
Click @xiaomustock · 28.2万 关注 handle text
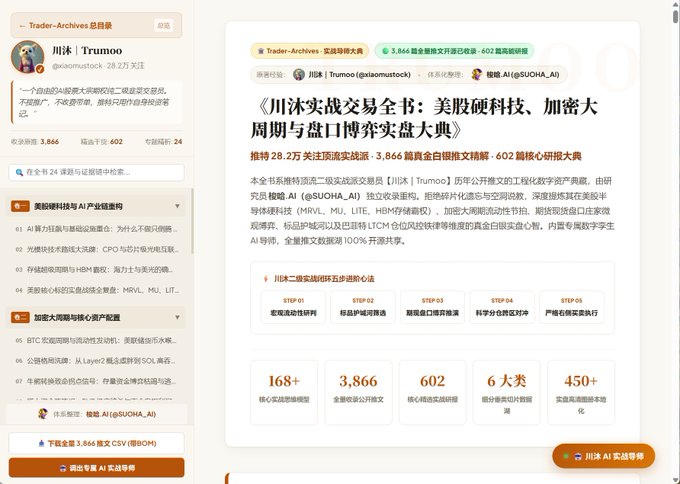(98, 66)
